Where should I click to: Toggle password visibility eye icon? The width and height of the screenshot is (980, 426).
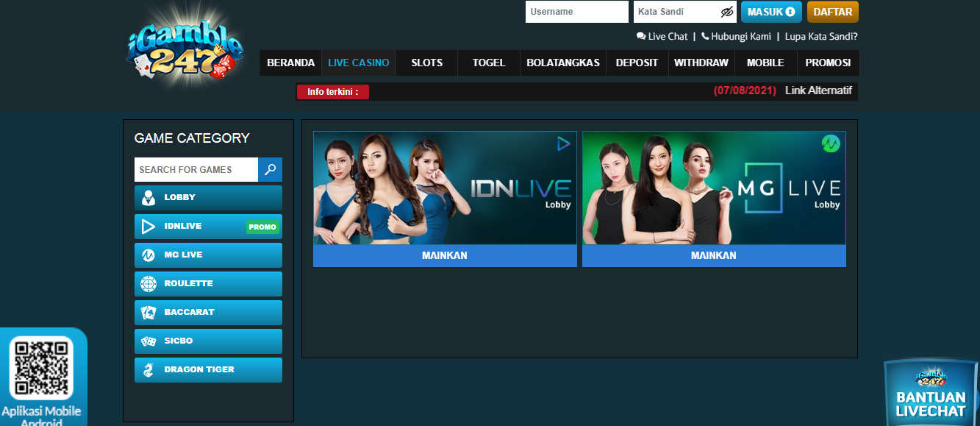[727, 12]
